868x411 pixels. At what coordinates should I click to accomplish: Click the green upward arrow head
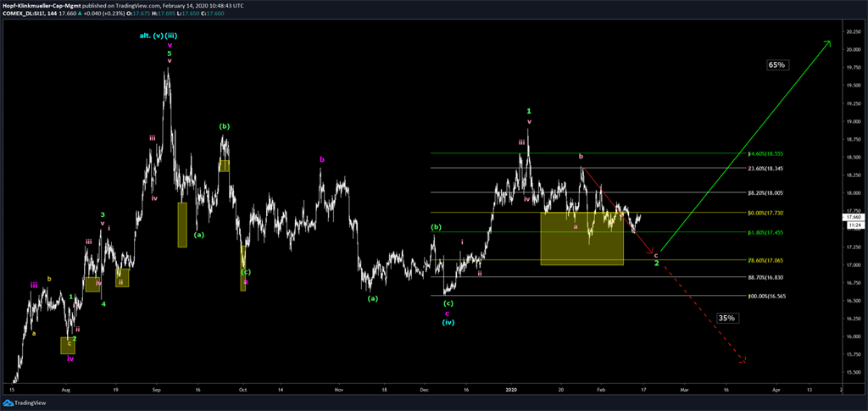coord(827,42)
